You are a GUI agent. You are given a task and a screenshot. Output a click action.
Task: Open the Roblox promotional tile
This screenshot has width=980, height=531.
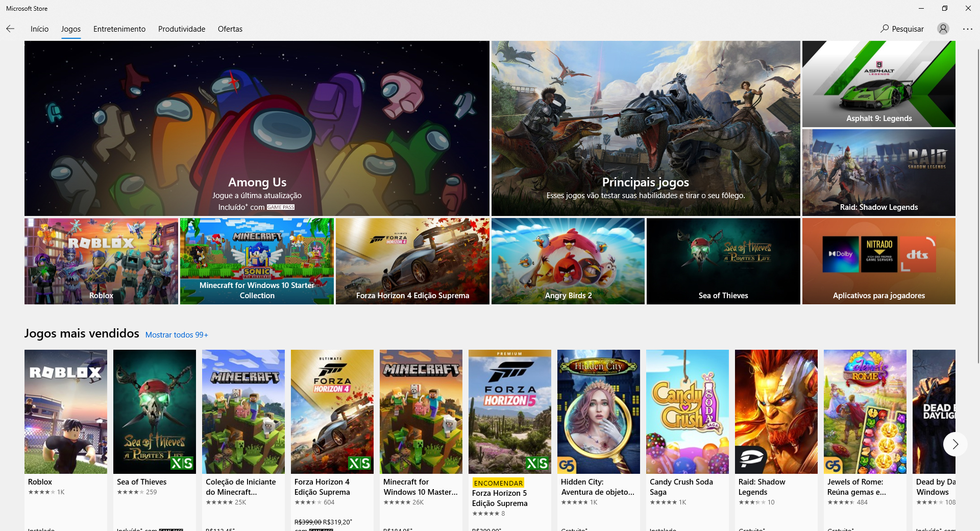coord(101,261)
